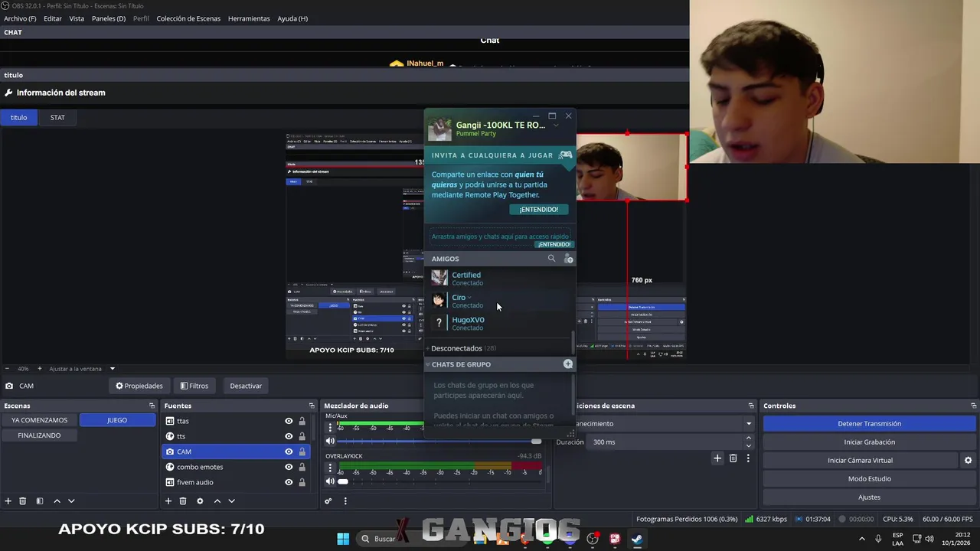Open source properties gear in Fuentes toolbar
980x551 pixels.
click(200, 501)
